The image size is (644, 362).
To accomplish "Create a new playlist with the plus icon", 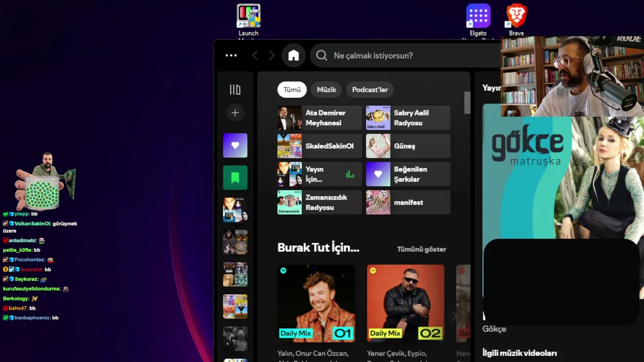I will click(x=235, y=113).
